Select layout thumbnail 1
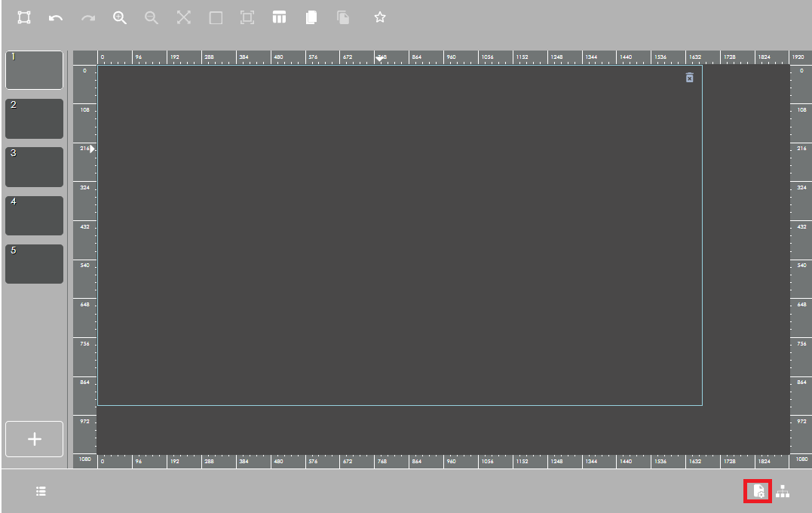812x513 pixels. tap(34, 70)
